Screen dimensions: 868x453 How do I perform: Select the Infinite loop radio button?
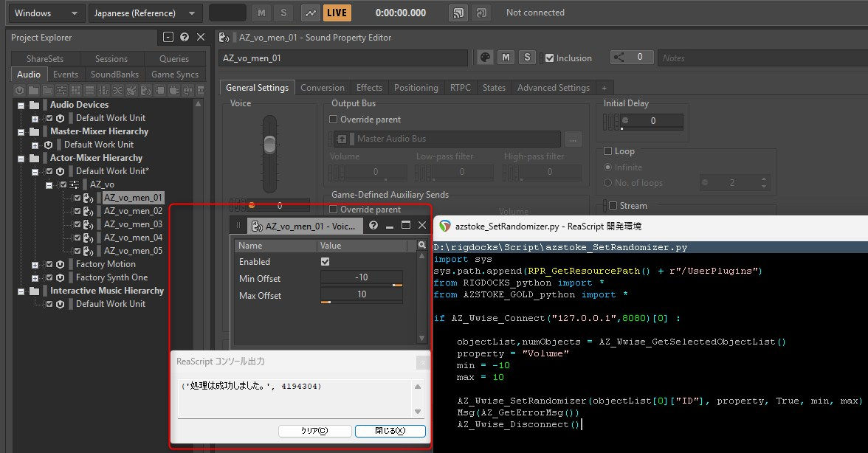point(608,167)
